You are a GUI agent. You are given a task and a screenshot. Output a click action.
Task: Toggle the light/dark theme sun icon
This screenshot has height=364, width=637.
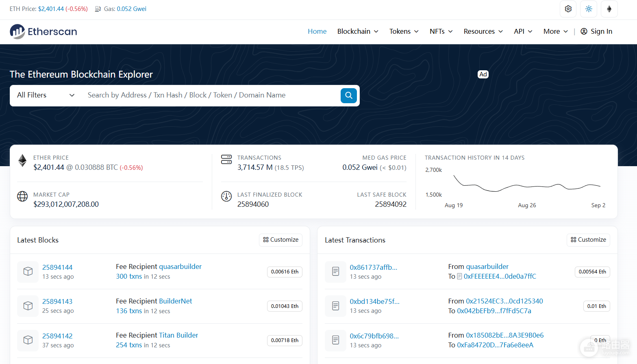589,9
